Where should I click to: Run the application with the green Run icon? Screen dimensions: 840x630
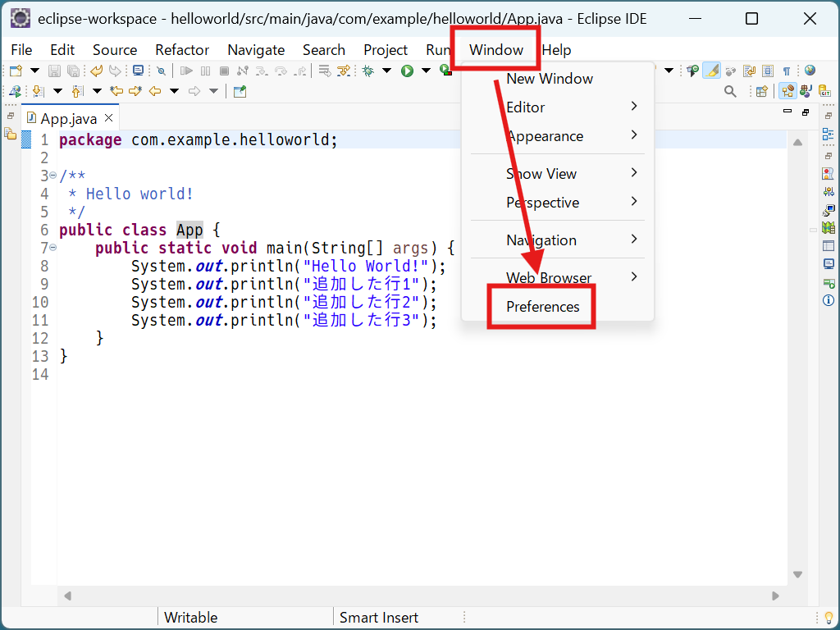pos(406,71)
